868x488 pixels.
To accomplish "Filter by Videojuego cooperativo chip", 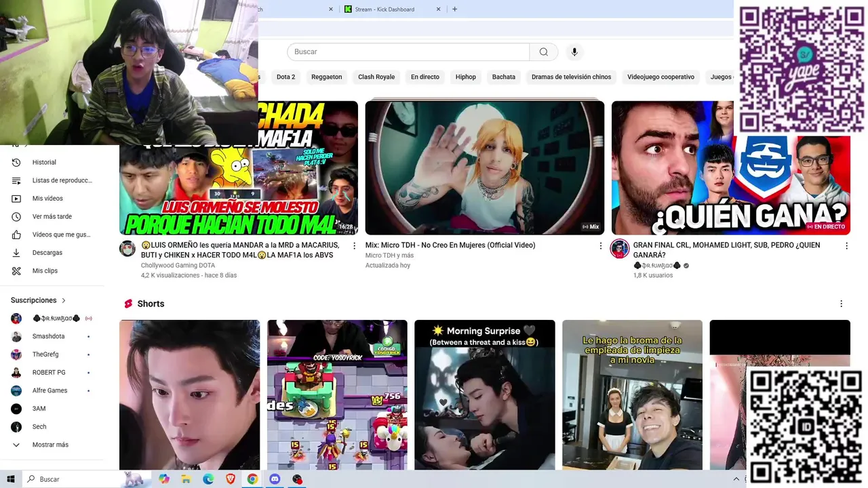I will pyautogui.click(x=660, y=77).
